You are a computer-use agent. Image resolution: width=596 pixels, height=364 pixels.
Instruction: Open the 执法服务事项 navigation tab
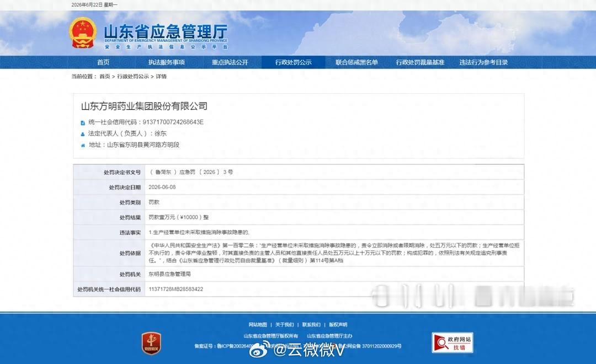click(x=167, y=62)
